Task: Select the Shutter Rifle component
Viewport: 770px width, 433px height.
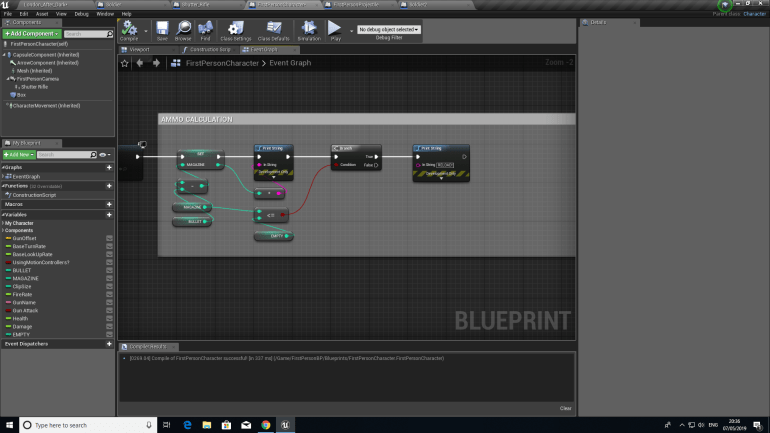Action: click(34, 87)
